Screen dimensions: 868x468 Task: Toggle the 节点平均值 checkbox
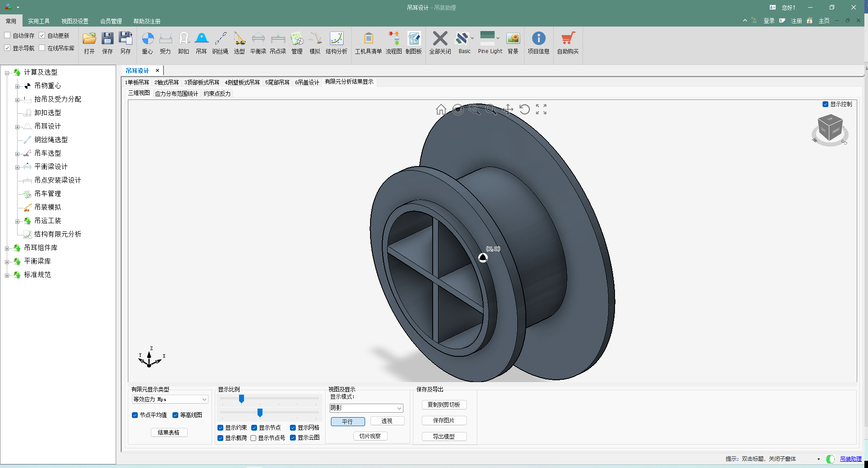click(135, 415)
